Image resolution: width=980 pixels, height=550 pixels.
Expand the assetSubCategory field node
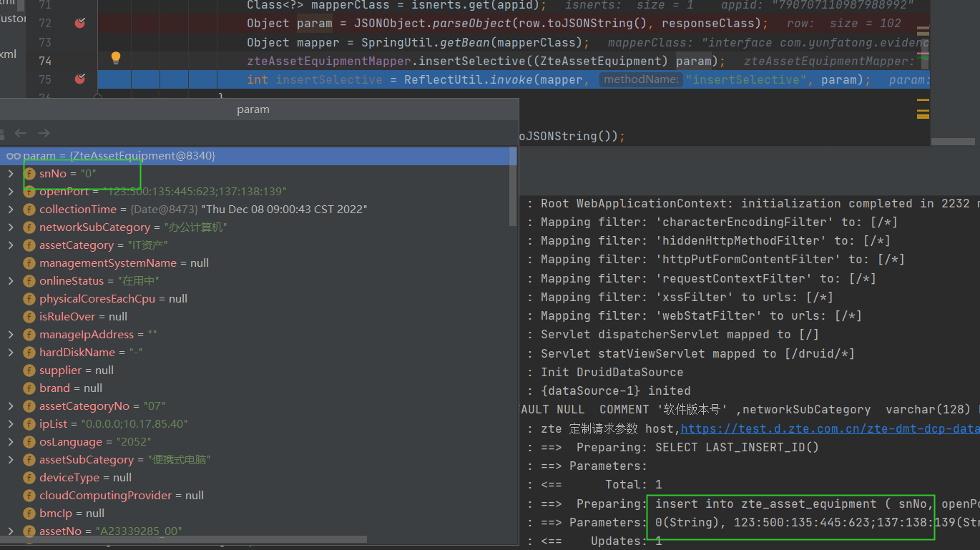click(10, 460)
